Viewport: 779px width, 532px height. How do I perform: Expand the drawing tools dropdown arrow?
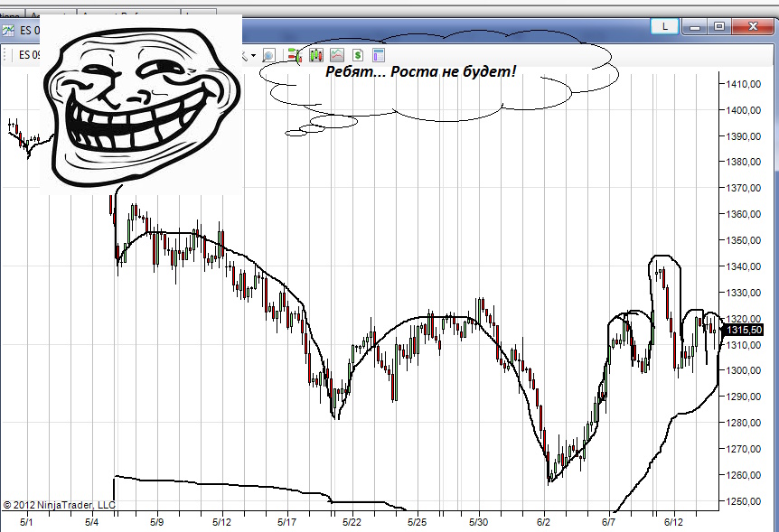(x=253, y=55)
